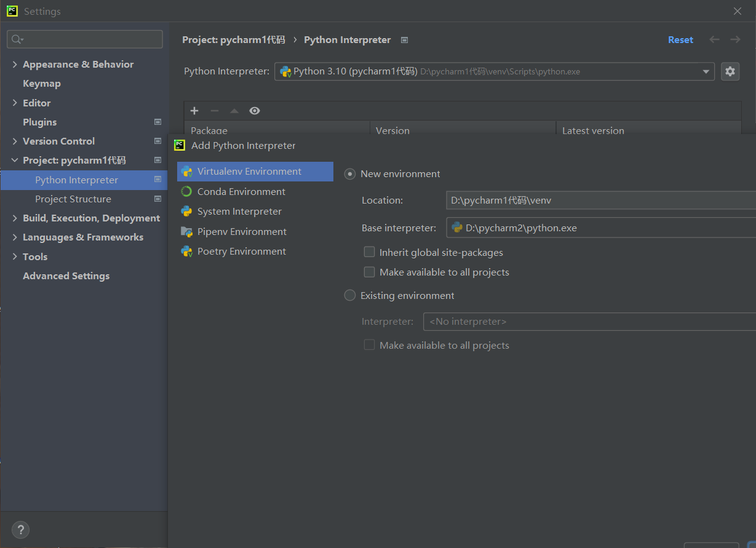
Task: Close the Settings window
Action: coord(738,11)
